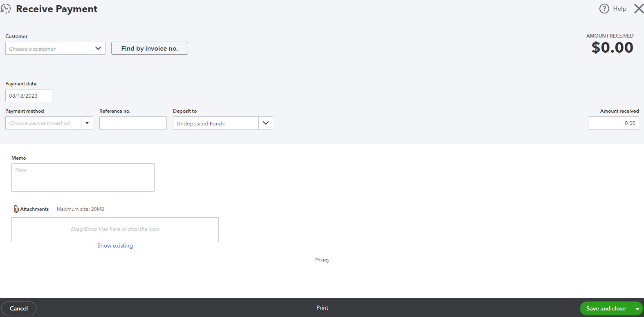Open Help via the question mark icon

click(x=604, y=9)
